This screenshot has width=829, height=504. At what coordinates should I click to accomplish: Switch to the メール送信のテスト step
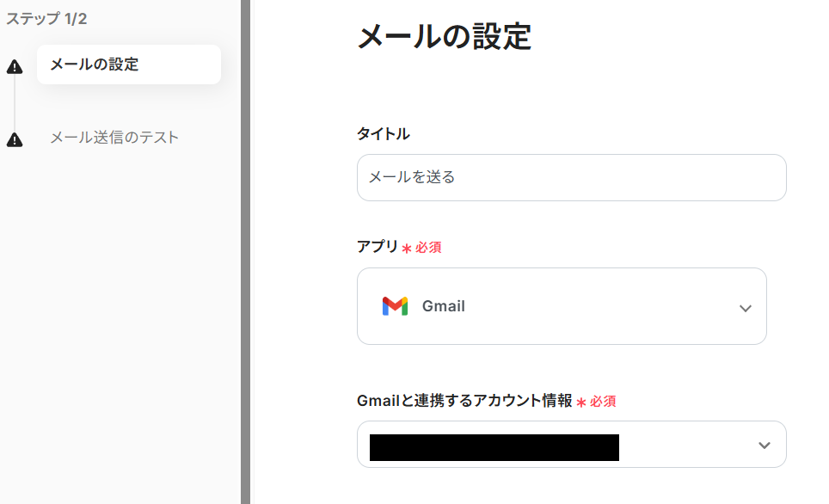(x=114, y=138)
